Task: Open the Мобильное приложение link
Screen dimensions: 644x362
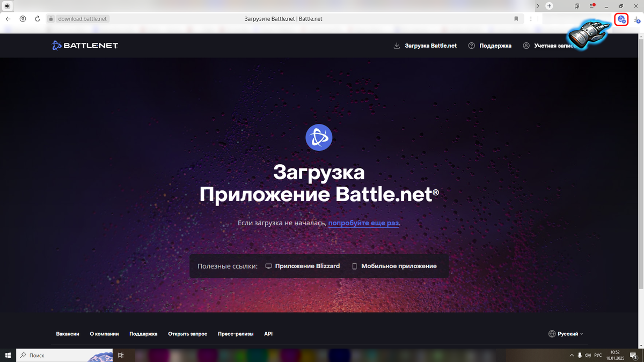Action: coord(394,266)
